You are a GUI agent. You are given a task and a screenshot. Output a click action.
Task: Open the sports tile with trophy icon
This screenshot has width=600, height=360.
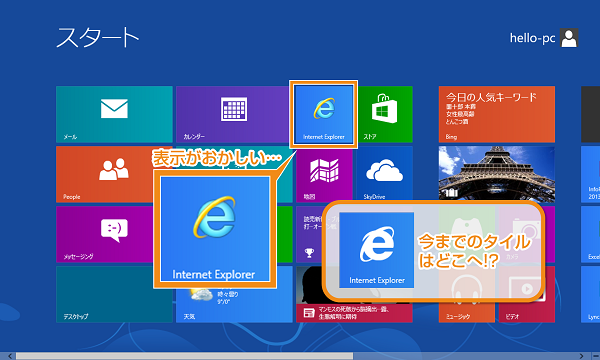tap(309, 234)
